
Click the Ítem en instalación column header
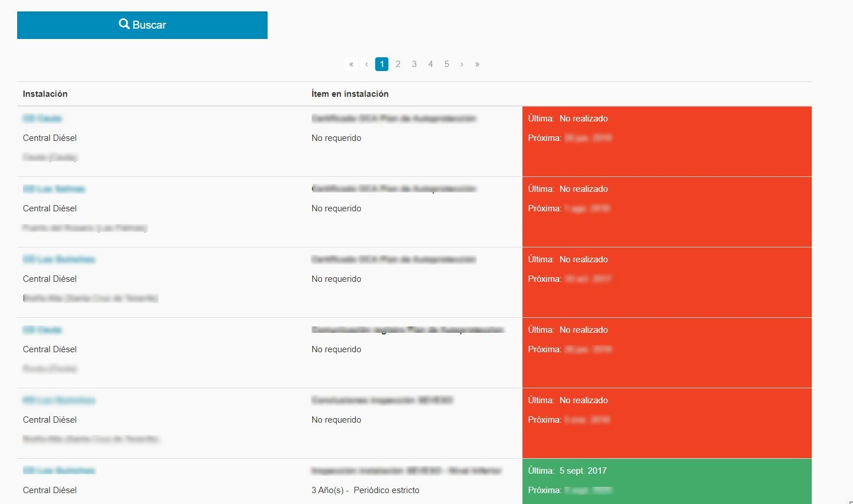(350, 94)
